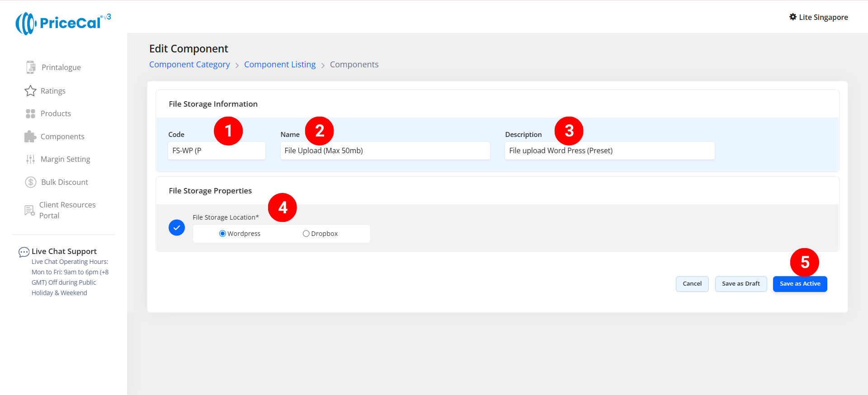
Task: Select the Wordpress storage location
Action: 222,234
